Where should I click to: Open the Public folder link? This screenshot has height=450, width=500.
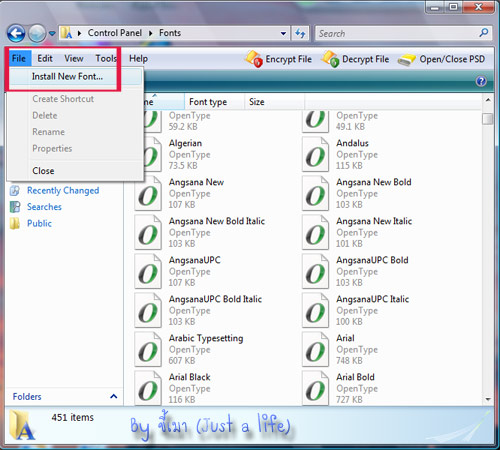click(x=39, y=223)
